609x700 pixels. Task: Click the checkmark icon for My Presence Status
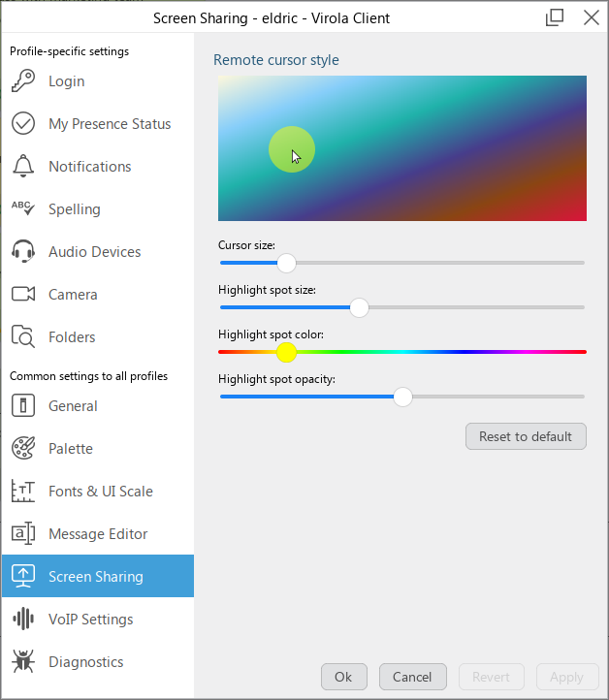click(x=23, y=124)
